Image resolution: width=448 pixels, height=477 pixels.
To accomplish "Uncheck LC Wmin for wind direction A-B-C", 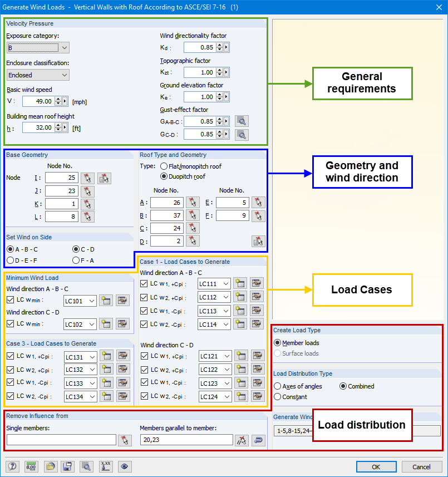I will (x=10, y=301).
